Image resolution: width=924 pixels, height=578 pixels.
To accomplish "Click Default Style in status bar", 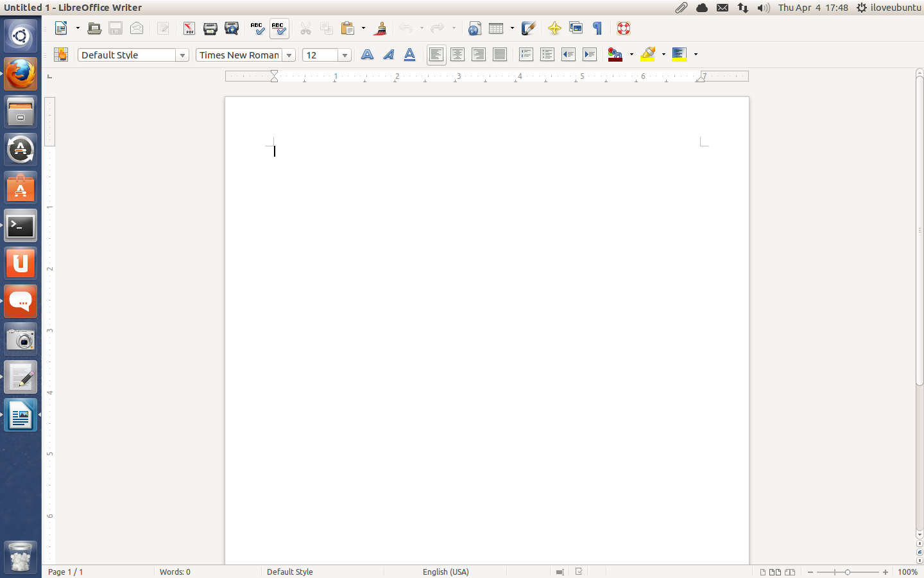I will (290, 572).
